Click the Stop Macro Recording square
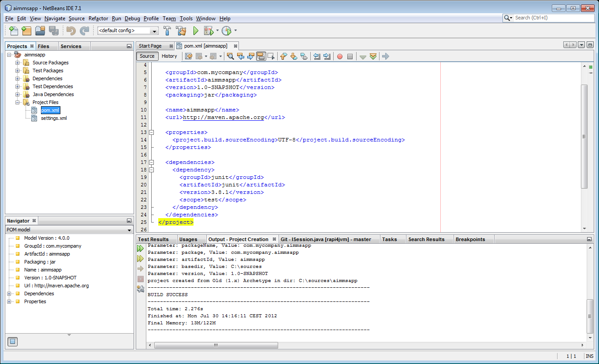Image resolution: width=599 pixels, height=364 pixels. tap(350, 56)
